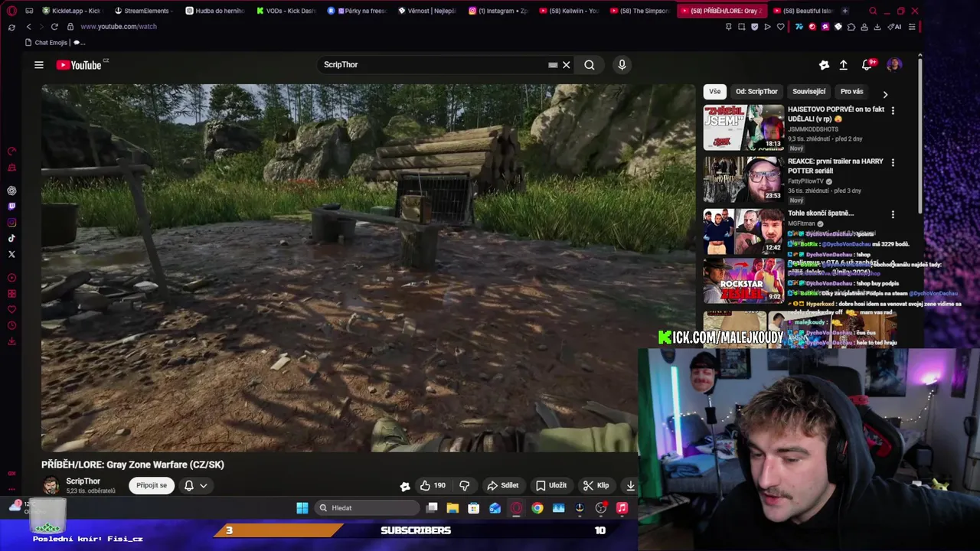This screenshot has width=980, height=551.
Task: Select the Od: ScripThor filter chip
Action: (756, 91)
